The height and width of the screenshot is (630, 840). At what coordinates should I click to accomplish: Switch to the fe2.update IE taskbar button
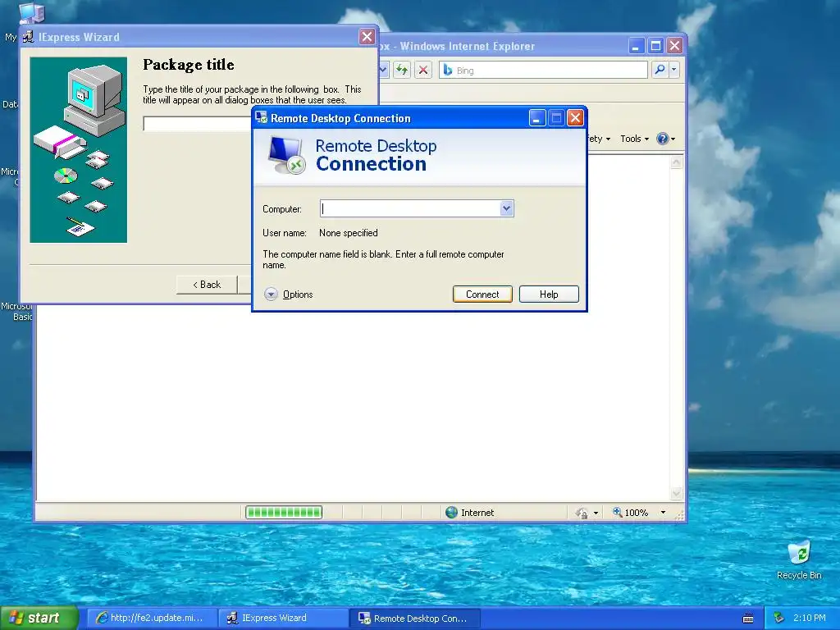coord(152,619)
